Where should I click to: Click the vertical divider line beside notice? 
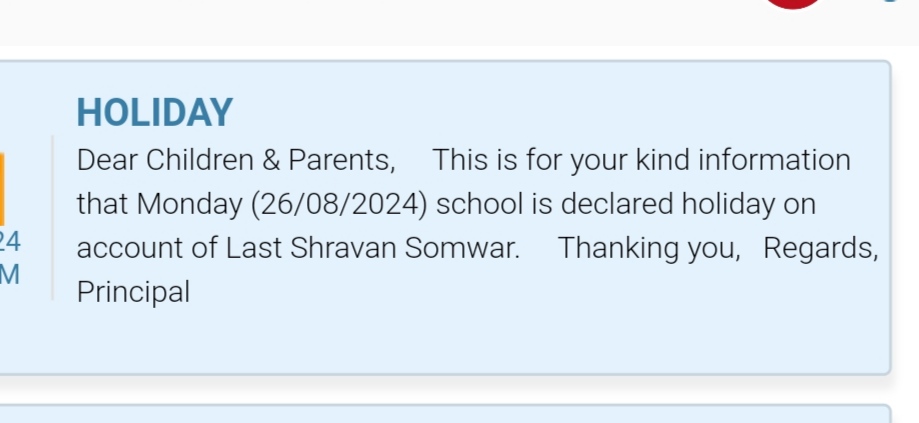click(52, 218)
